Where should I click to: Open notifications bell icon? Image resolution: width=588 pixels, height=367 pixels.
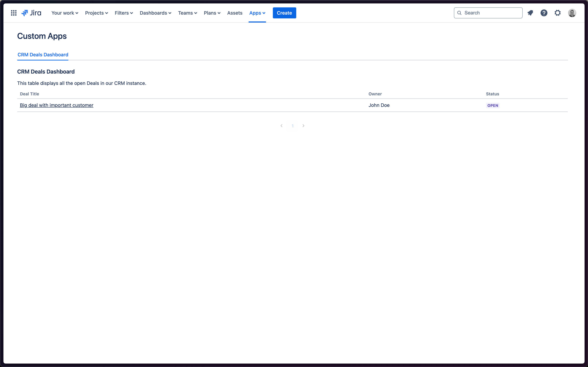pos(530,13)
